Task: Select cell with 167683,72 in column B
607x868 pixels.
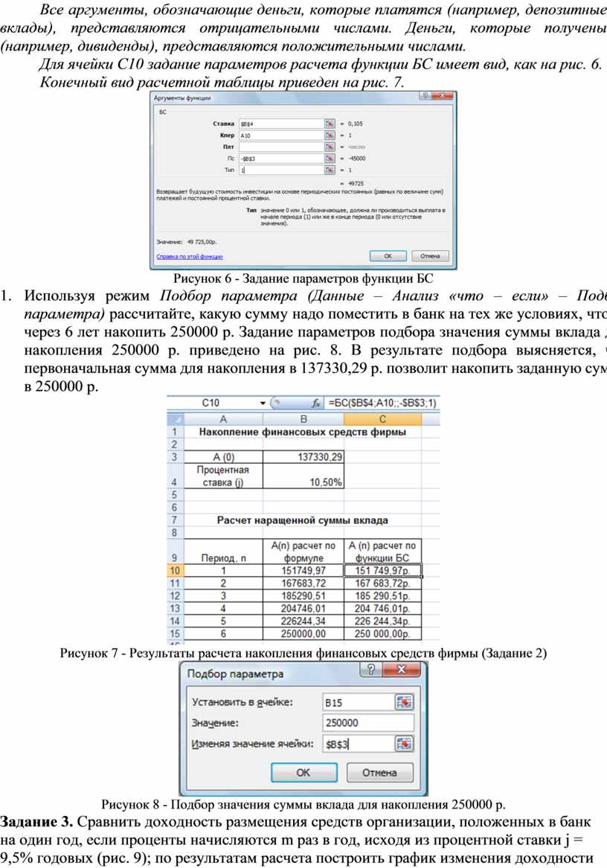Action: 303,583
